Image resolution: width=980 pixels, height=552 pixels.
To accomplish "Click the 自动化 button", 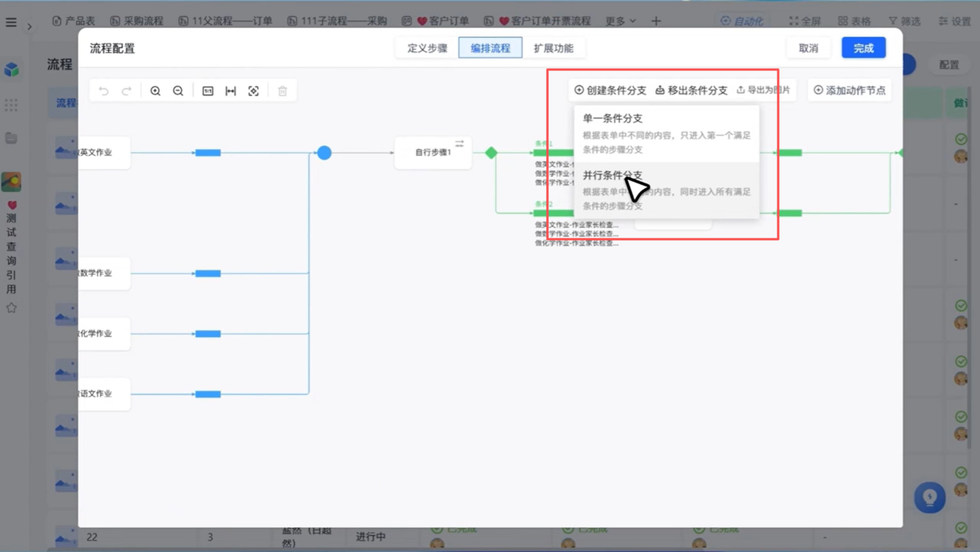I will coord(741,21).
